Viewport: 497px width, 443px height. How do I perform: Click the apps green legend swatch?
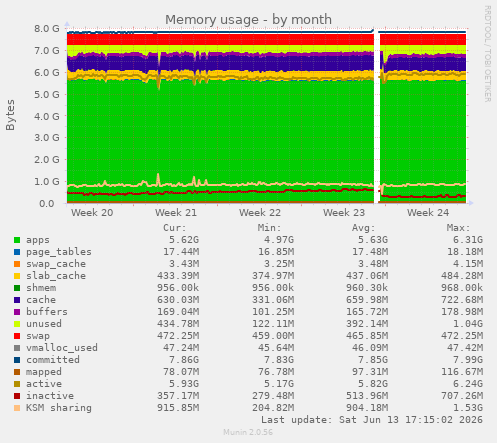pyautogui.click(x=17, y=240)
